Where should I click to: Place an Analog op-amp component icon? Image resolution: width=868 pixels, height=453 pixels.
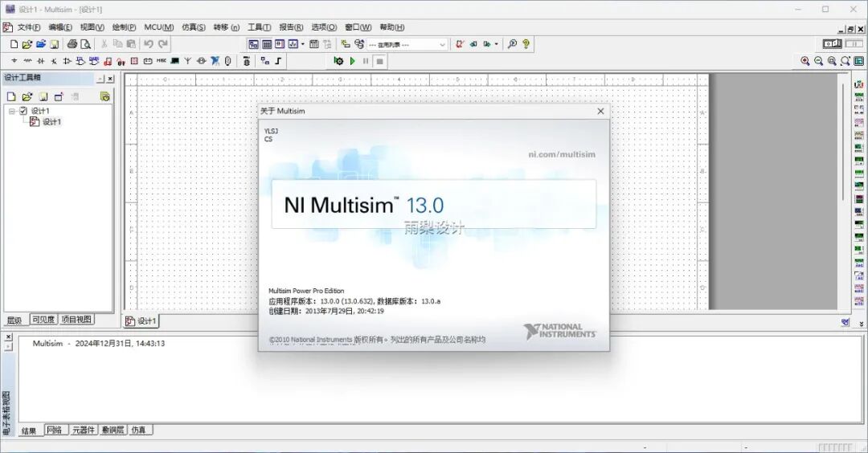67,61
